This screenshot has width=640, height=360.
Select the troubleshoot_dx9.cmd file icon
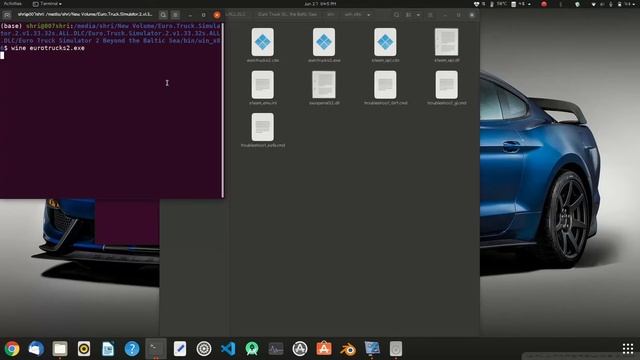385,85
